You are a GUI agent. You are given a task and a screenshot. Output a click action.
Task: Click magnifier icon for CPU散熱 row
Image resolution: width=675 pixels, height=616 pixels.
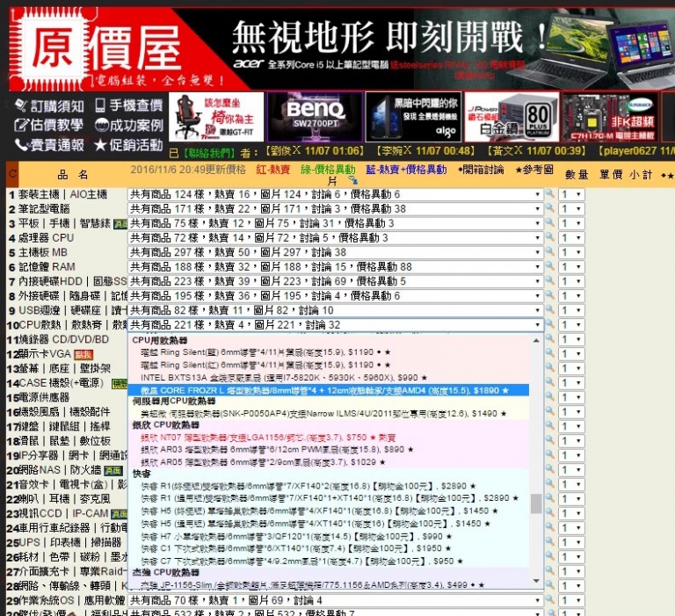point(549,324)
